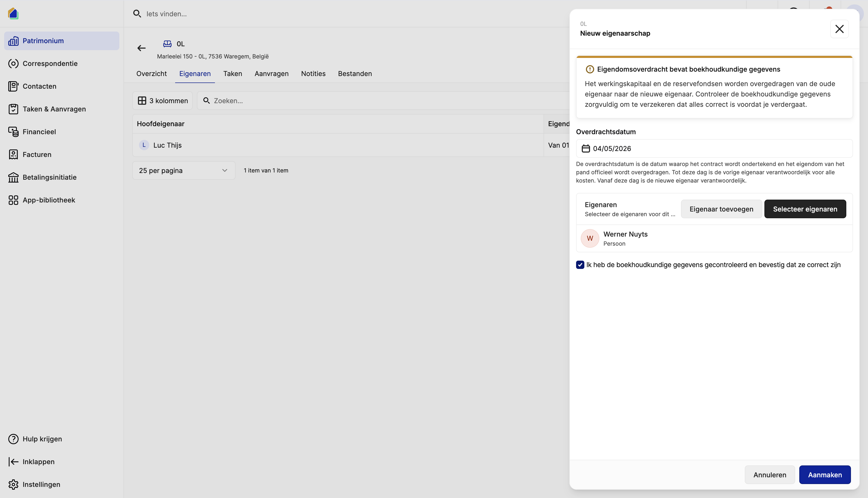
Task: Open the Notities tab
Action: [313, 73]
